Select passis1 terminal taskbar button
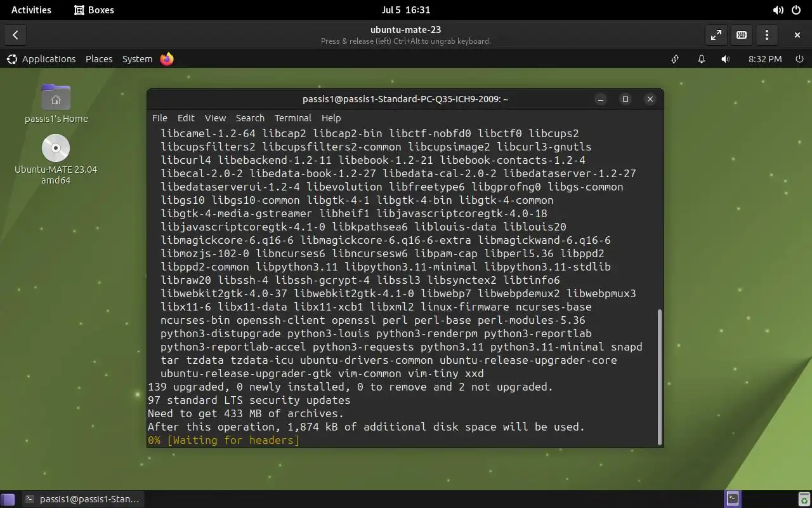Image resolution: width=812 pixels, height=508 pixels. [x=82, y=499]
